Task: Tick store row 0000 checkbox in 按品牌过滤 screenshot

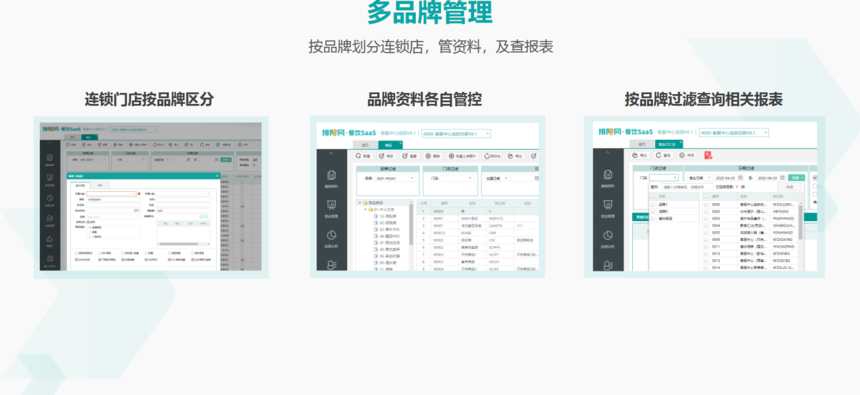Action: coord(706,204)
